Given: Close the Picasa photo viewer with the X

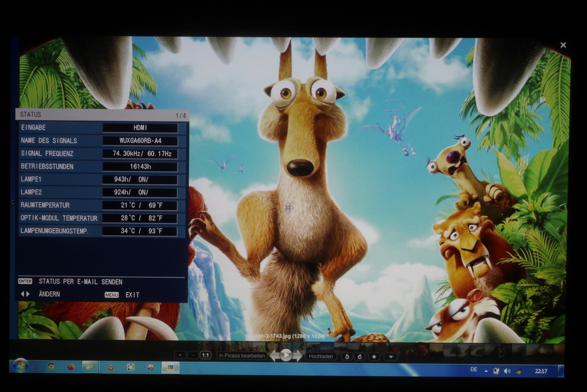Looking at the screenshot, I should pyautogui.click(x=563, y=45).
